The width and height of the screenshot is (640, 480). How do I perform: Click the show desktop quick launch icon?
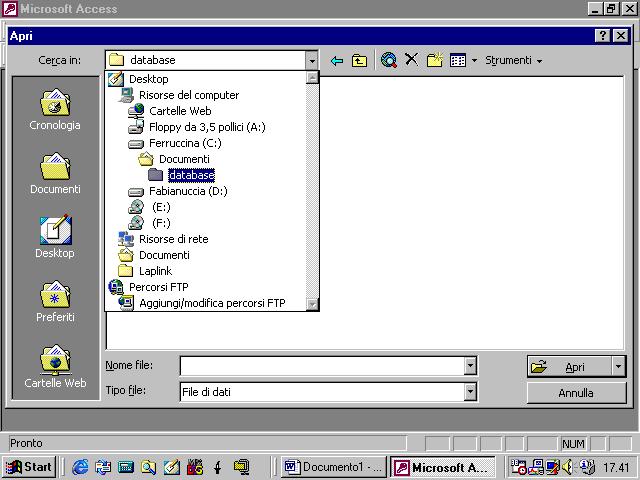tap(171, 467)
